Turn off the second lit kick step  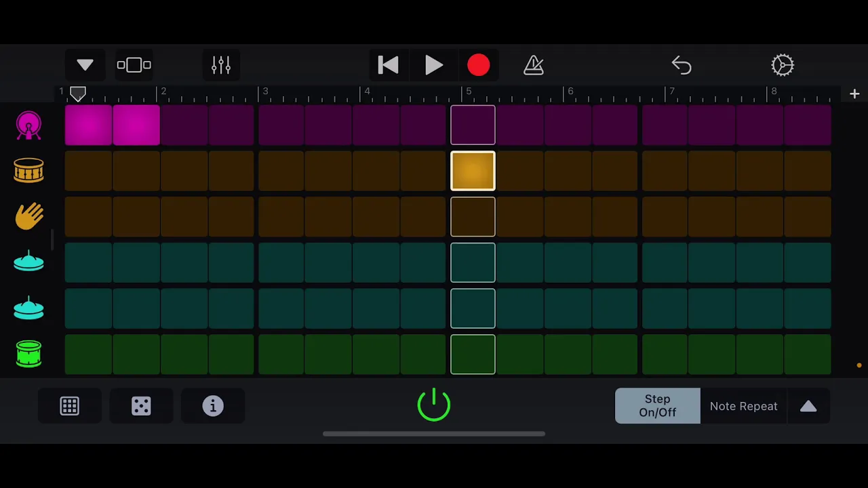[x=136, y=125]
